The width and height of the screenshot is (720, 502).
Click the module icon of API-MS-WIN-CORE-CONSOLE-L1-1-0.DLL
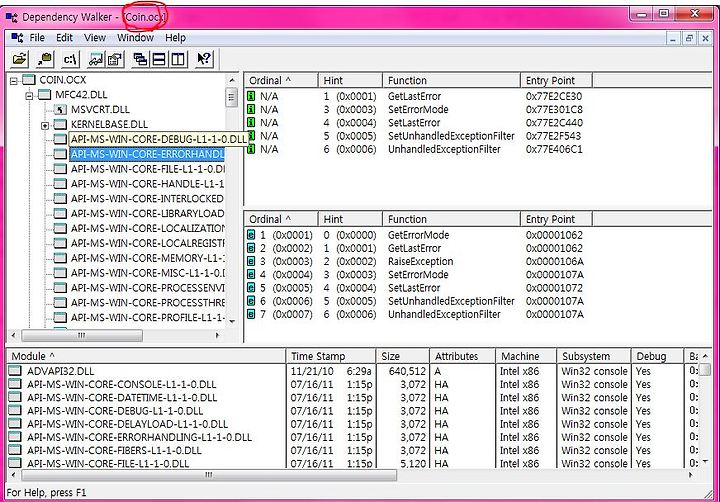click(15, 384)
